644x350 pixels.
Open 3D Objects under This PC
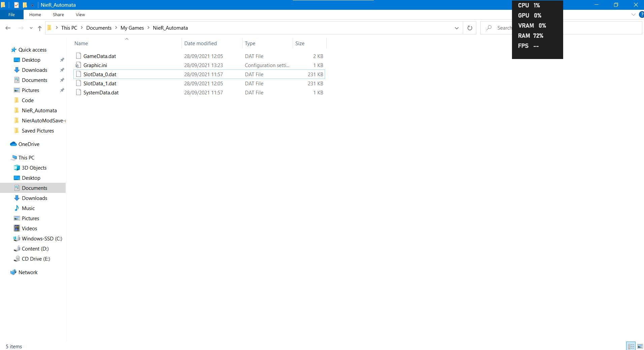(34, 168)
